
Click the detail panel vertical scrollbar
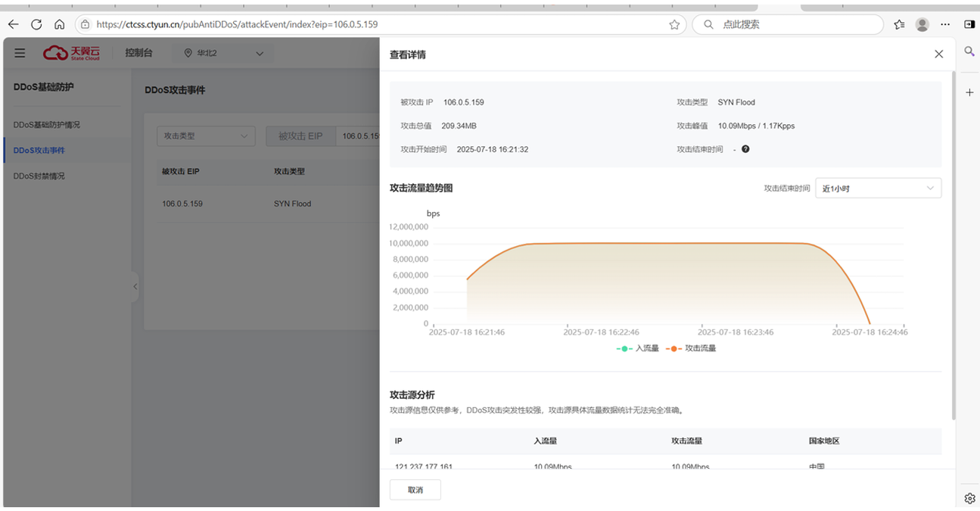tap(953, 242)
